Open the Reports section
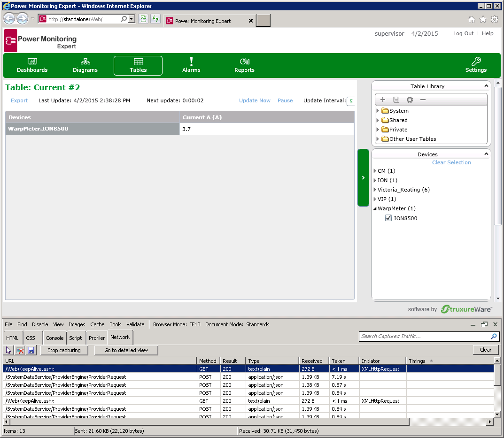The image size is (504, 438). 244,66
